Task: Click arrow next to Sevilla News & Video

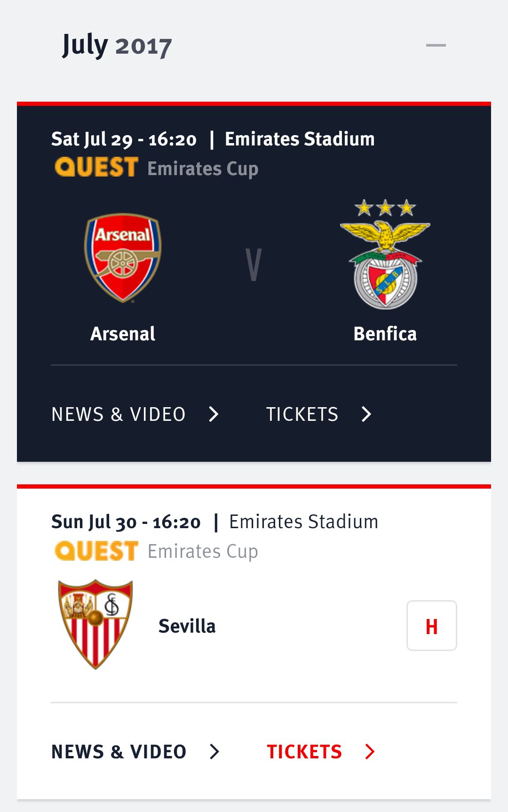Action: pos(214,752)
